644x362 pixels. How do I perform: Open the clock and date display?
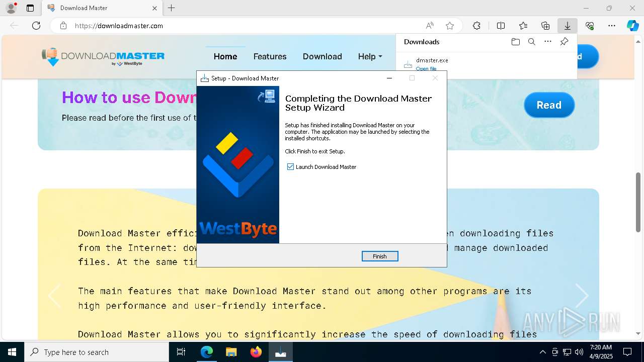601,352
